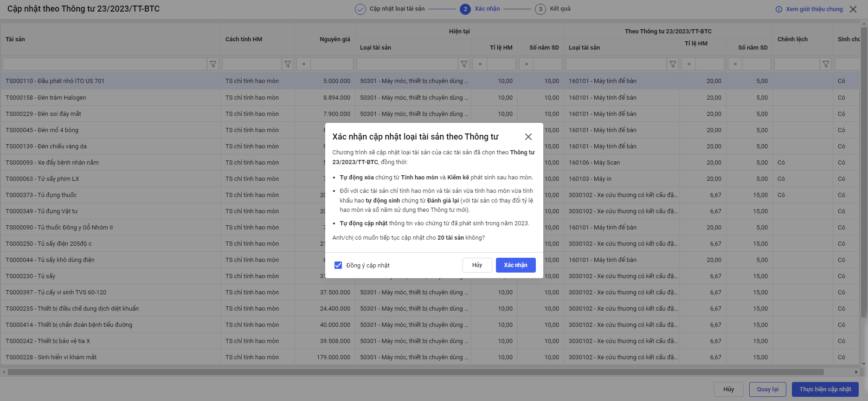Click the Thực hiện cập nhật button

[825, 389]
